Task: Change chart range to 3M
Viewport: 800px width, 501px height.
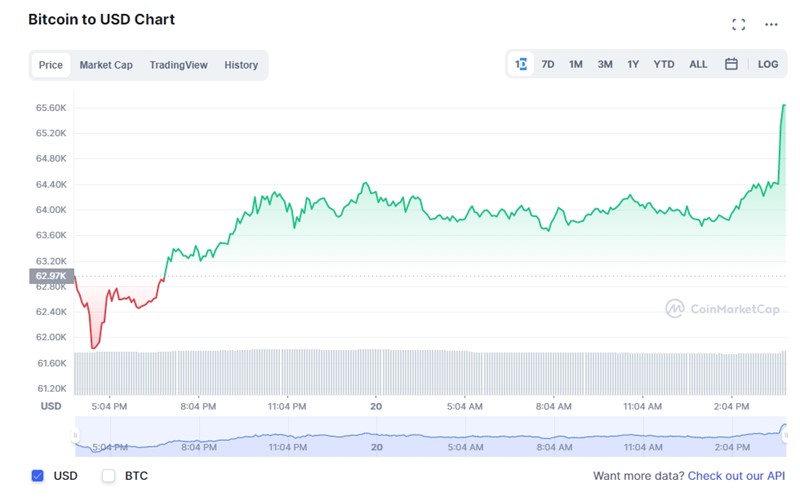Action: click(605, 64)
